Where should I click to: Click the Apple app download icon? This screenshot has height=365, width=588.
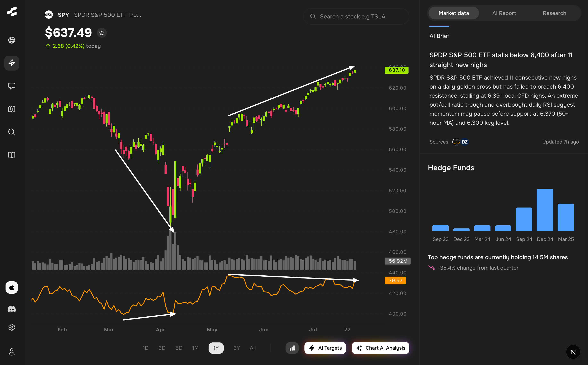(12, 287)
